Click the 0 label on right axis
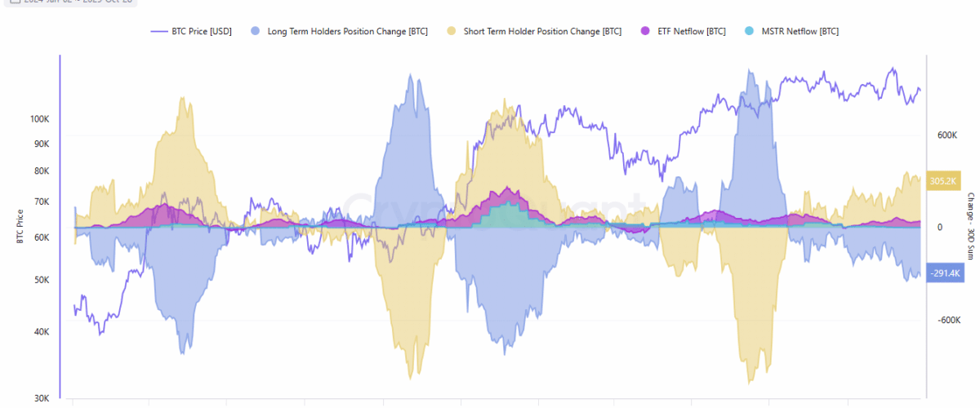980x408 pixels. (x=939, y=228)
